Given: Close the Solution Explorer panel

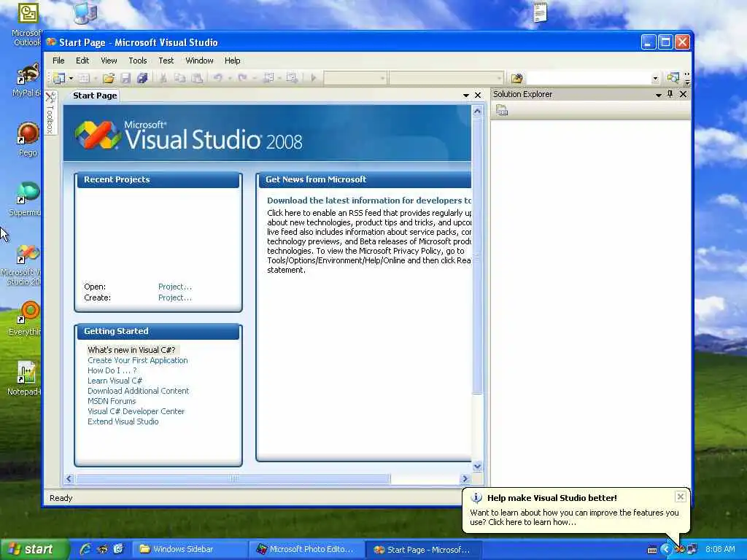Looking at the screenshot, I should click(x=683, y=94).
